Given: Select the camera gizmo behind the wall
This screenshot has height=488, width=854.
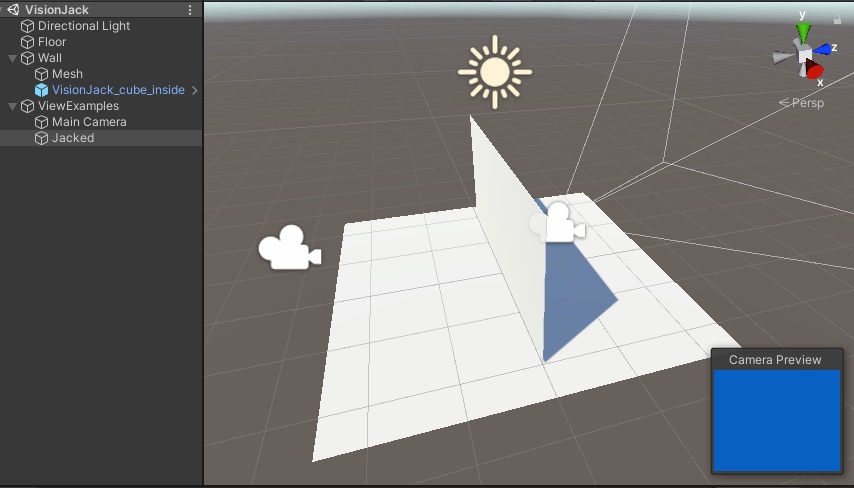Looking at the screenshot, I should pyautogui.click(x=558, y=222).
